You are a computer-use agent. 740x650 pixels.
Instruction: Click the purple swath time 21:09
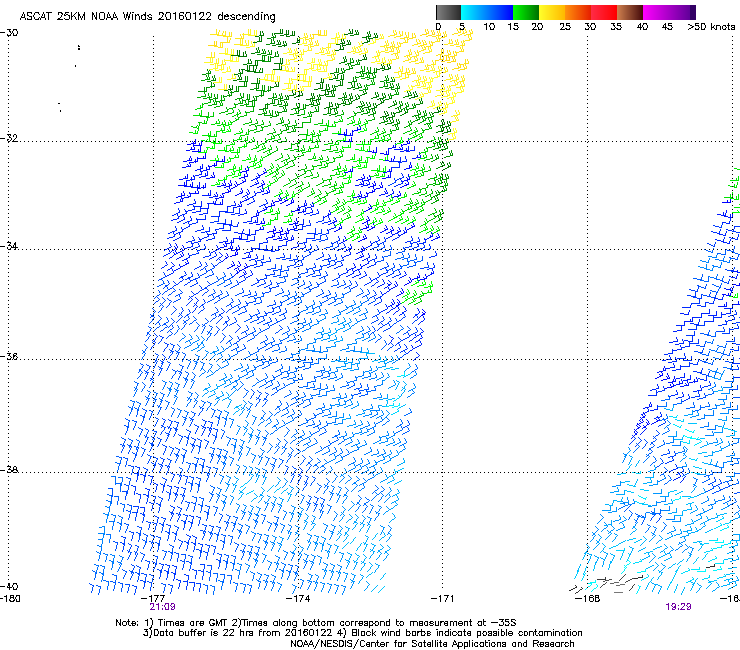[162, 607]
